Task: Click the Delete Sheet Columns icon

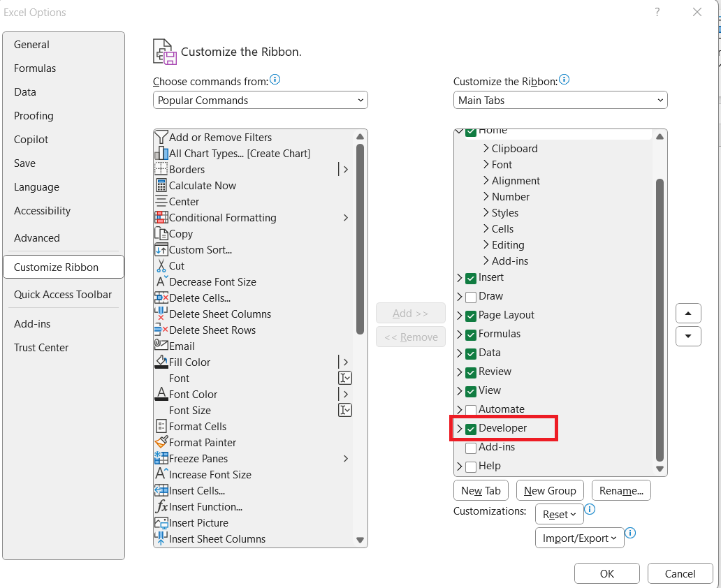Action: [x=161, y=314]
